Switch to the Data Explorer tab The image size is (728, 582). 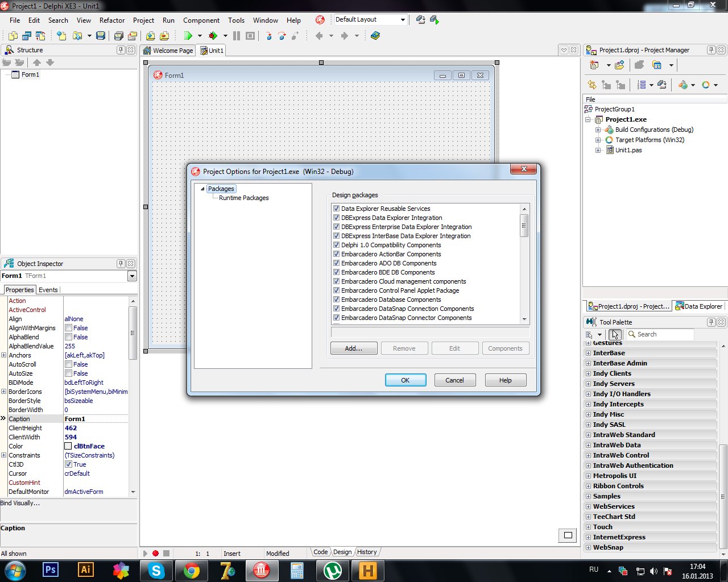tap(698, 306)
